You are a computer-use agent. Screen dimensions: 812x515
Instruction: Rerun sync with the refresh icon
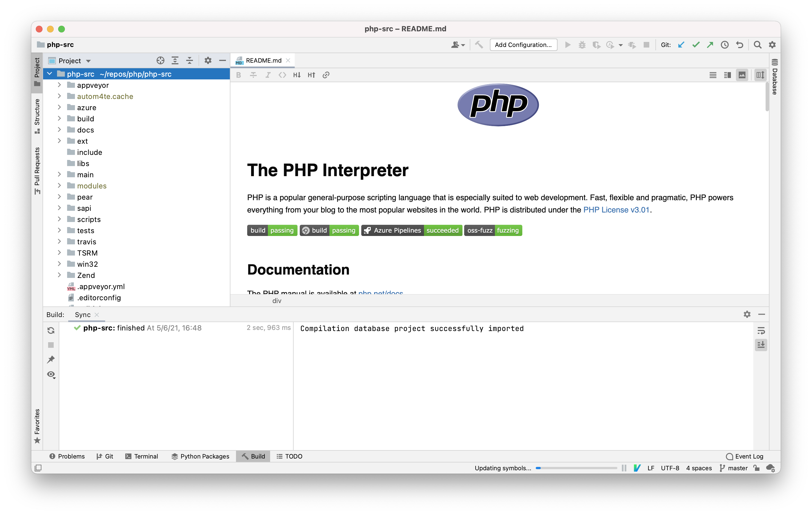coord(51,330)
